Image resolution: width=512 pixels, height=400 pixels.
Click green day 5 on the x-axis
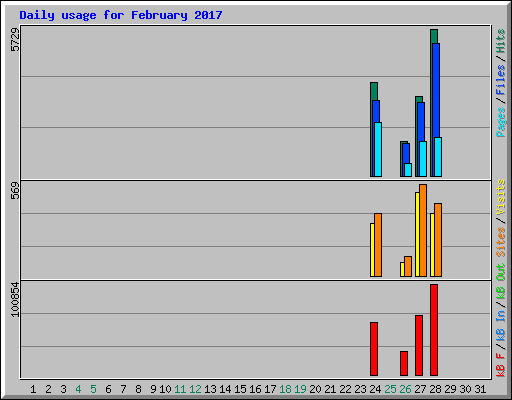point(93,389)
